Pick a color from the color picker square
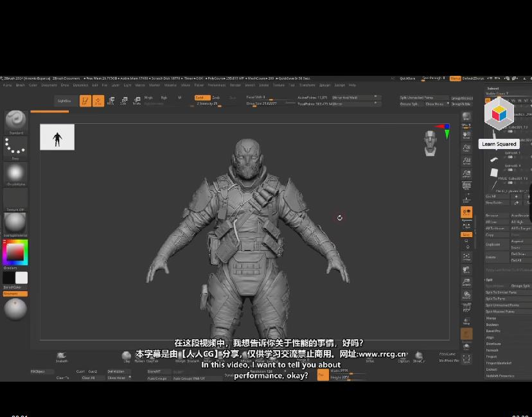 (x=15, y=252)
